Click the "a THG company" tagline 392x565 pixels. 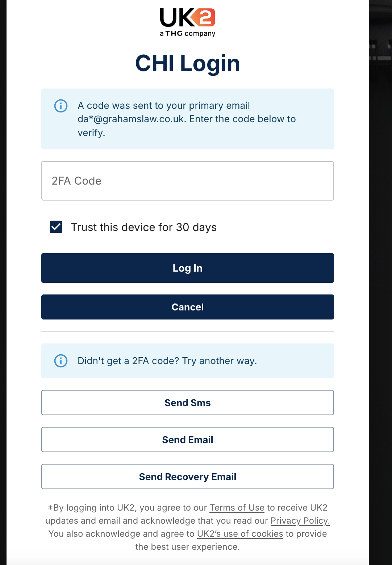187,34
